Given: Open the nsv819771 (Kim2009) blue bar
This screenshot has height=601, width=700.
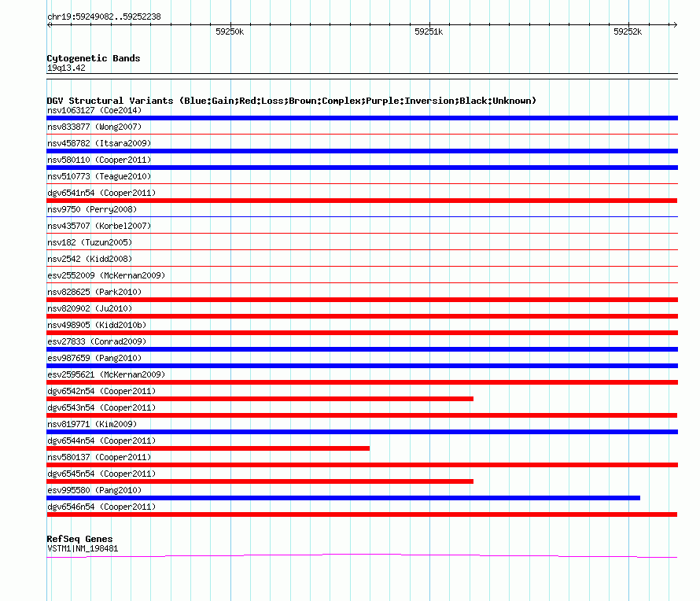Looking at the screenshot, I should point(362,432).
